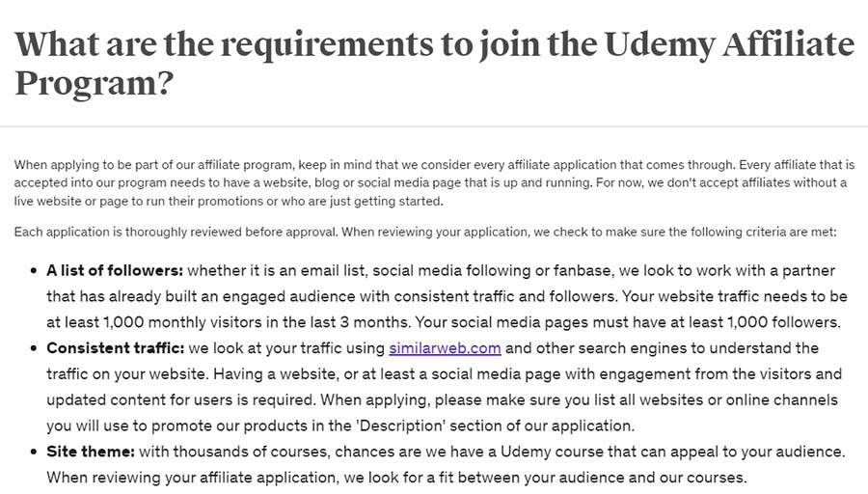This screenshot has width=868, height=494.
Task: Click the horizontal divider below the heading
Action: click(x=434, y=126)
